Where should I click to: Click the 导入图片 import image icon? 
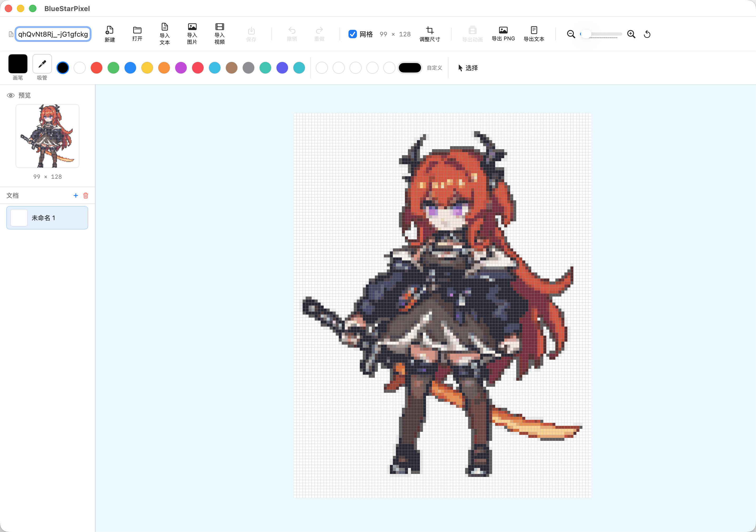[192, 27]
